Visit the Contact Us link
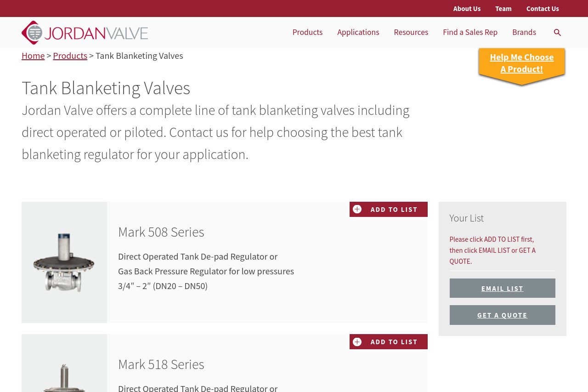The image size is (588, 392). point(543,9)
